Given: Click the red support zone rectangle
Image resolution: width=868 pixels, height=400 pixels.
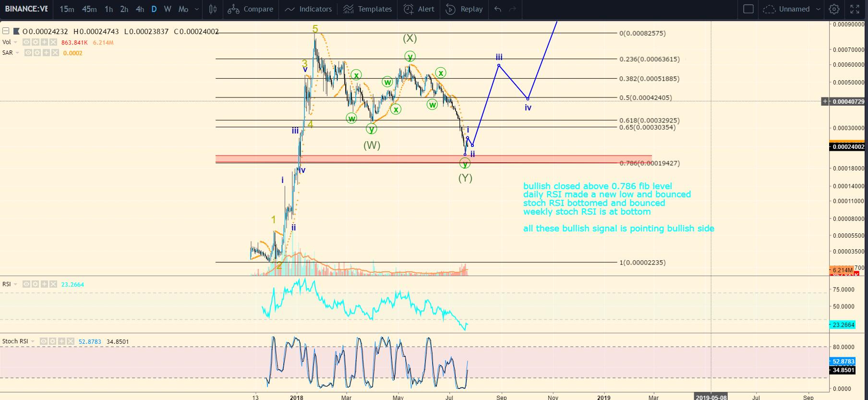Looking at the screenshot, I should (x=434, y=159).
